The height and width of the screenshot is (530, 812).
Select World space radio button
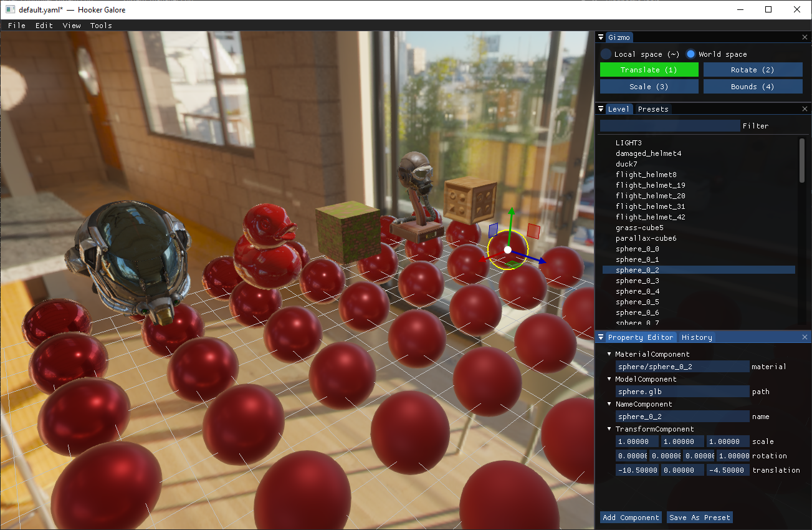(690, 54)
